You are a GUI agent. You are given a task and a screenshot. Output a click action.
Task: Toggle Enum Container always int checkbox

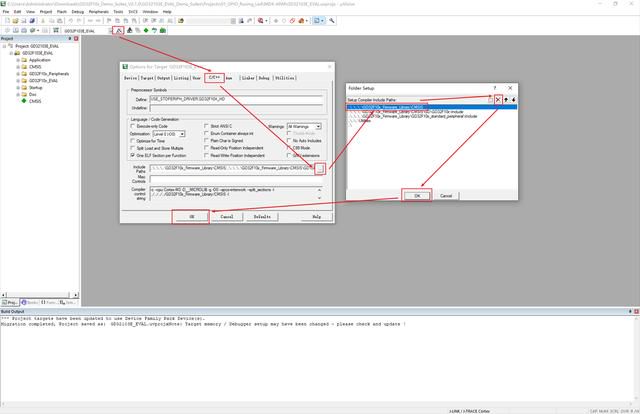pyautogui.click(x=207, y=134)
